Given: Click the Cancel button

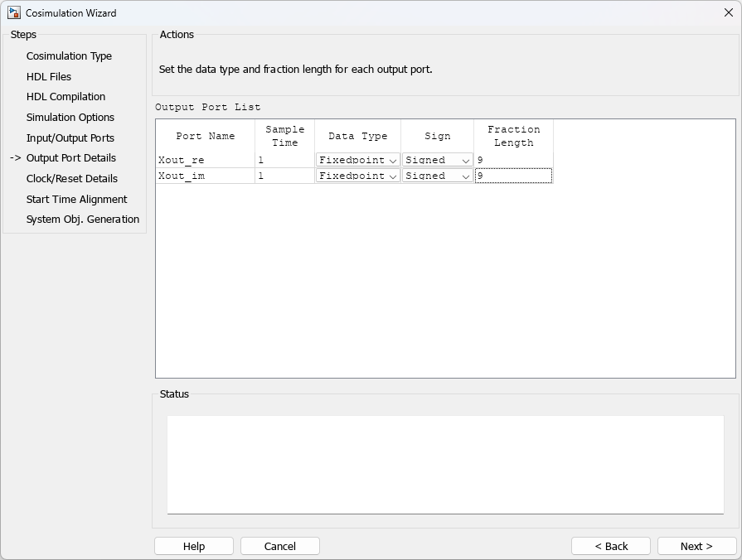Looking at the screenshot, I should click(x=279, y=546).
